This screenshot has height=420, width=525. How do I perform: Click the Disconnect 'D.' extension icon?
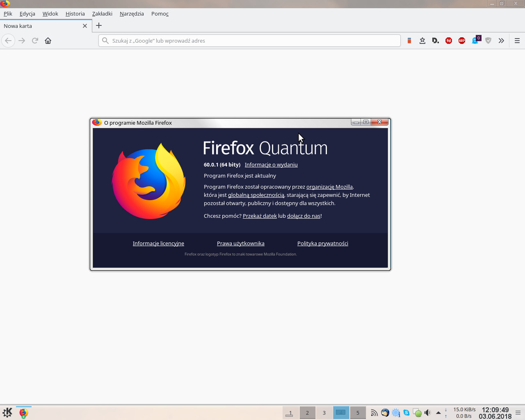tap(435, 41)
